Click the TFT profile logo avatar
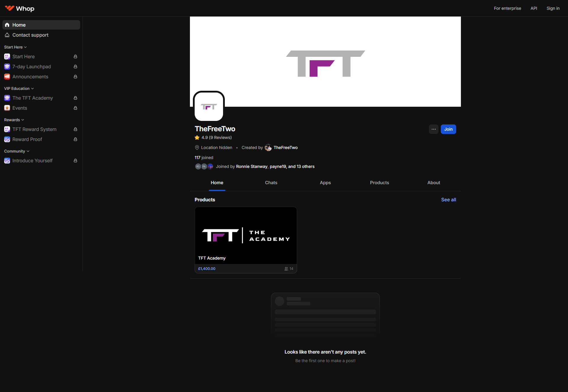 click(209, 107)
